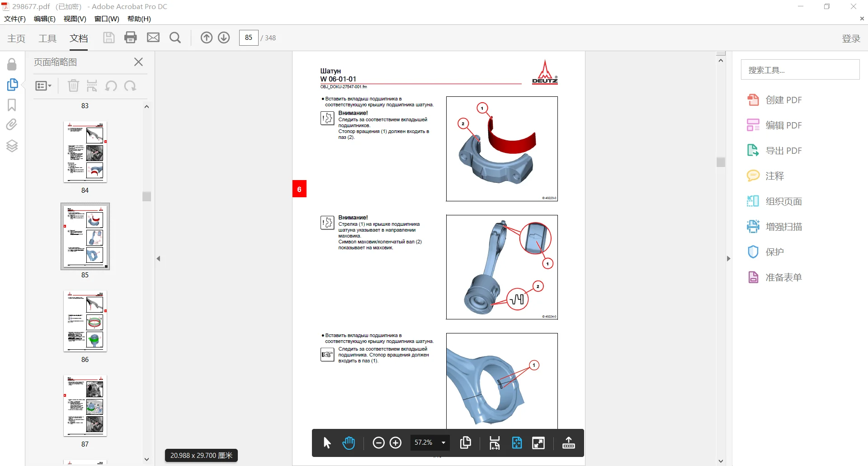Image resolution: width=868 pixels, height=466 pixels.
Task: Switch to the 主页 tab
Action: coord(16,38)
